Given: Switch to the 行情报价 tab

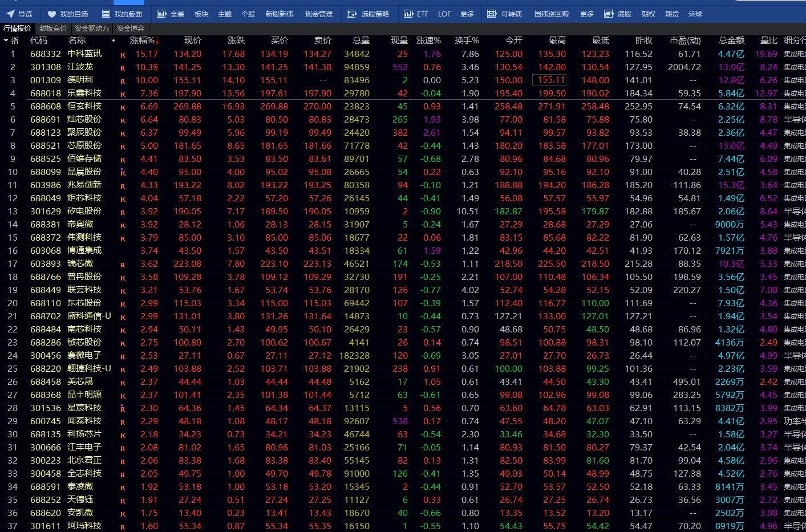Looking at the screenshot, I should point(17,28).
